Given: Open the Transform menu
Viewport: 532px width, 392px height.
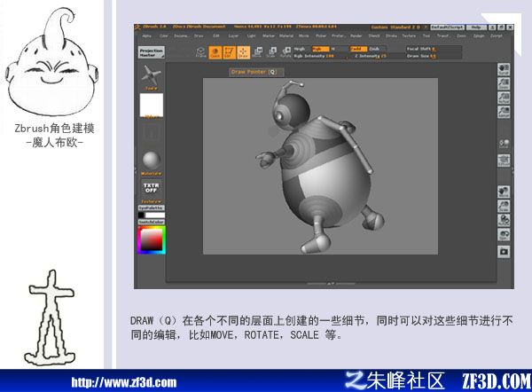Looking at the screenshot, I should [x=443, y=36].
